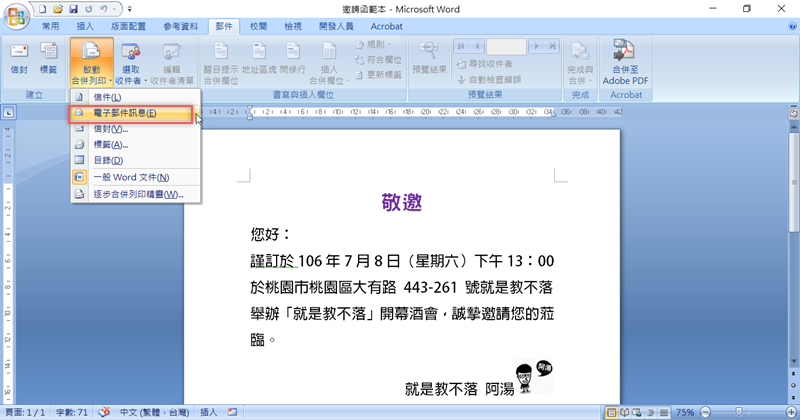Viewport: 800px width, 420px height.
Task: Click the Save icon in the quick access toolbar
Action: click(x=73, y=8)
